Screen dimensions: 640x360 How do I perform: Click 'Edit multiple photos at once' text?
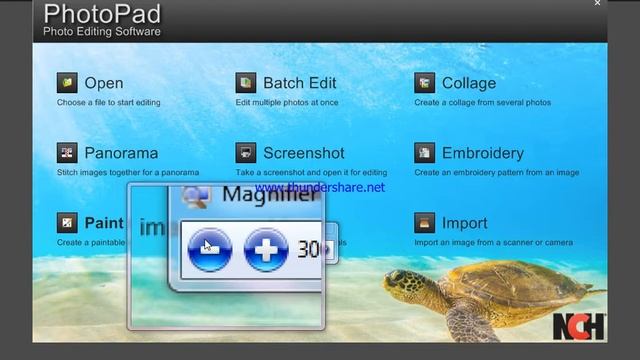[287, 102]
